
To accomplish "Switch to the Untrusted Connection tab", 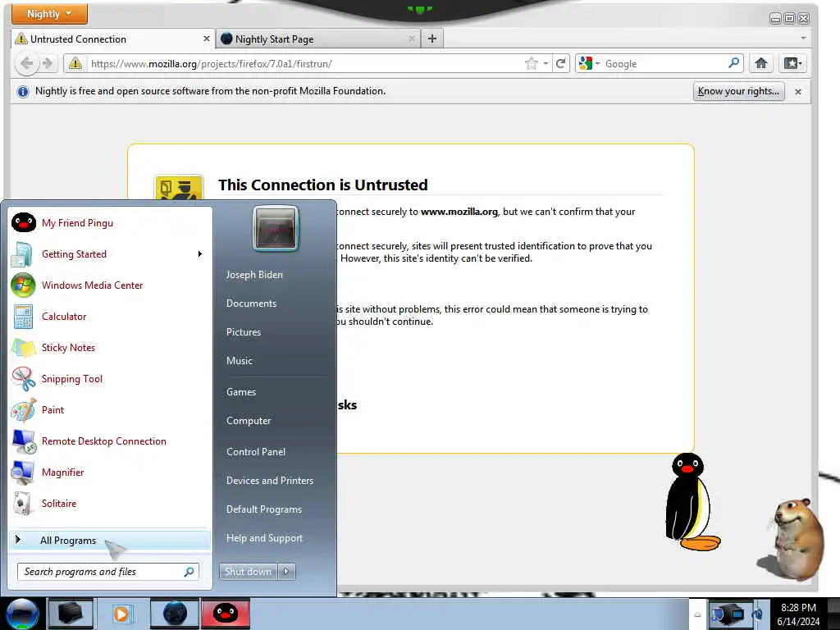I will coord(113,39).
